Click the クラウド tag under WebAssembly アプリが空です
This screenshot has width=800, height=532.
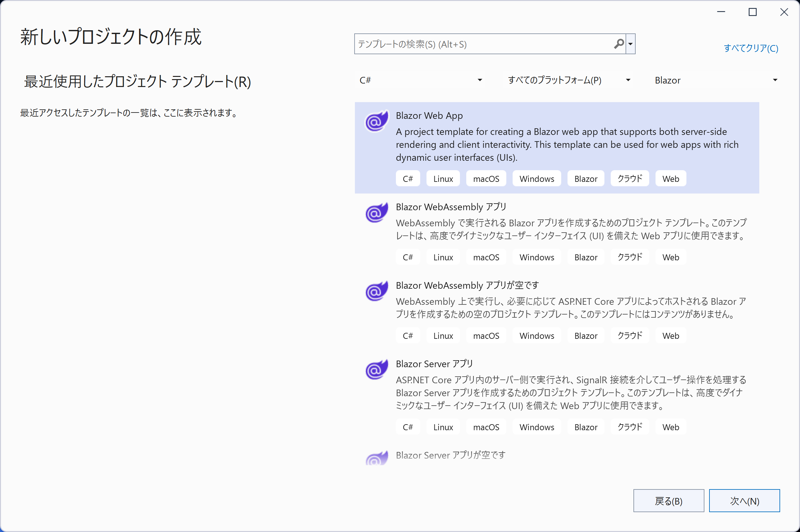click(630, 335)
